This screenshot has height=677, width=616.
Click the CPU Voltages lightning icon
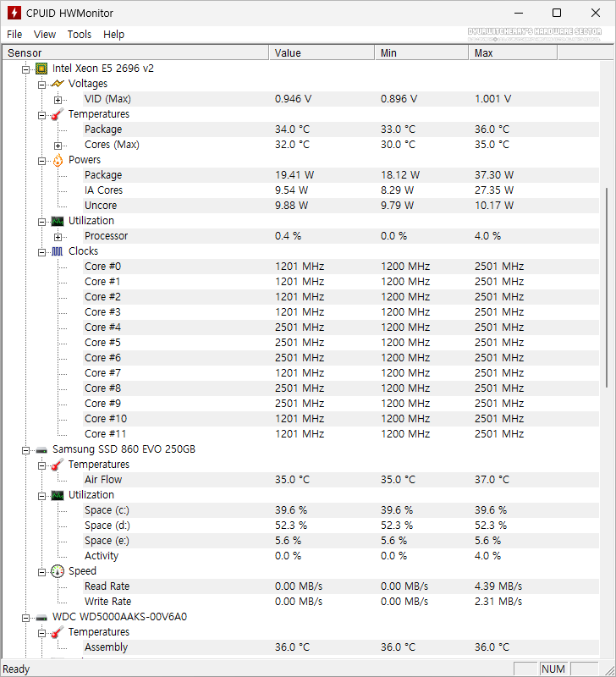pyautogui.click(x=58, y=84)
